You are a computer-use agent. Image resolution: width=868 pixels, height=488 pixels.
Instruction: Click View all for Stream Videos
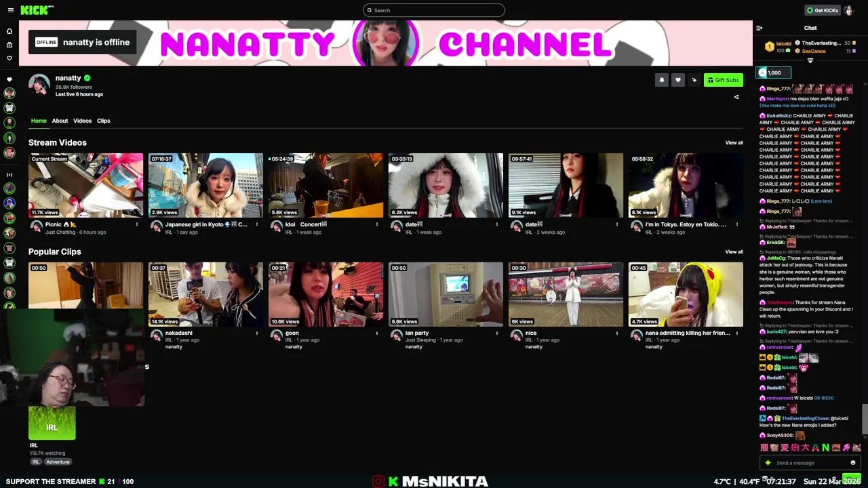point(734,143)
